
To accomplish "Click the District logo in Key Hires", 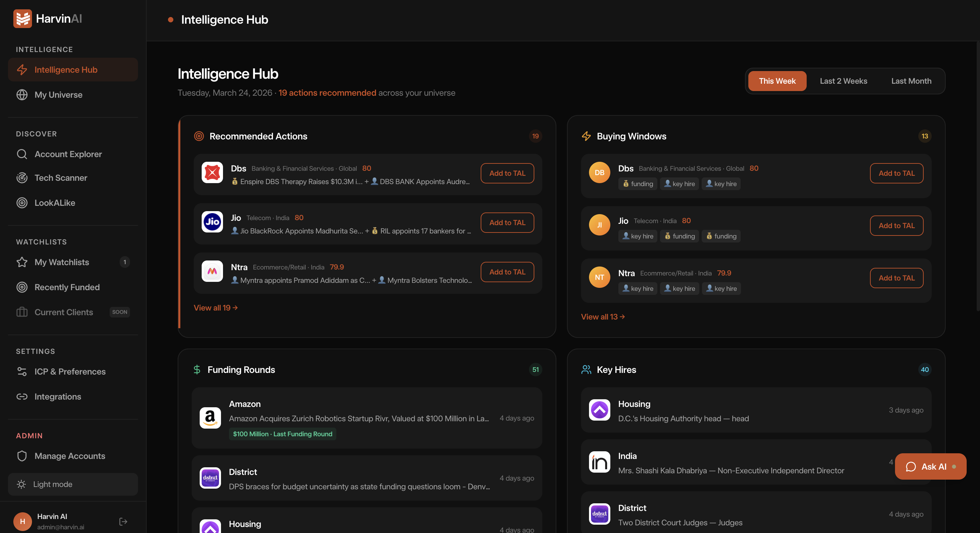I will 600,514.
